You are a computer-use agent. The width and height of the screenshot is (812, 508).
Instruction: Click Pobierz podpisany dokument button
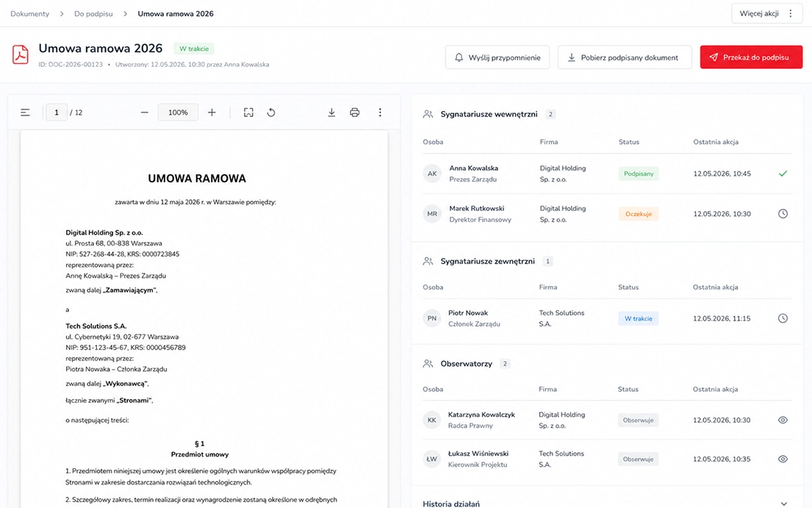point(625,57)
